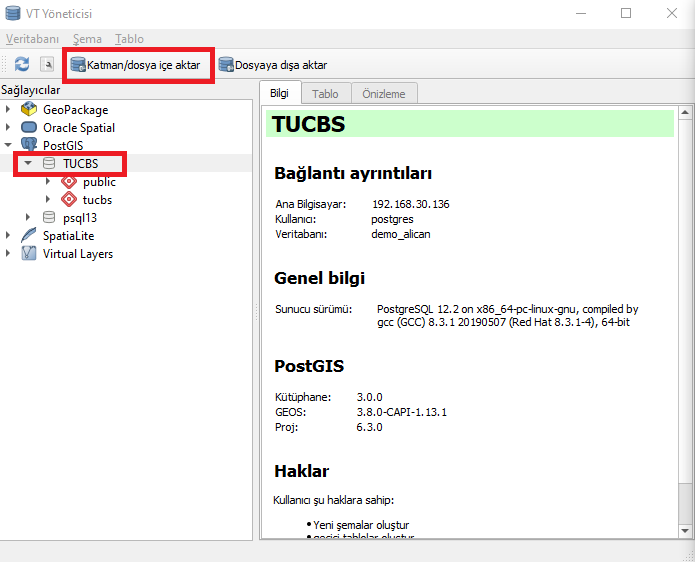Expand the public schema node
The height and width of the screenshot is (562, 695).
48,181
